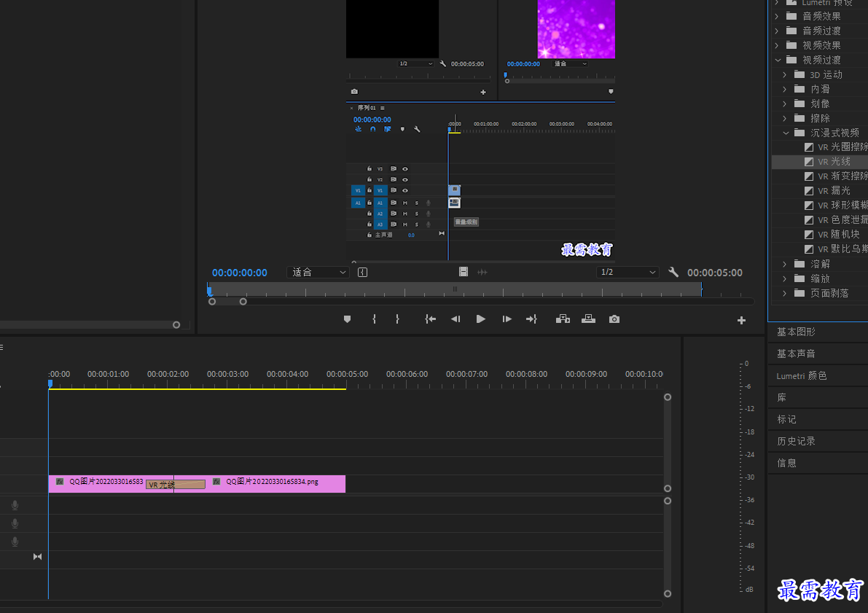868x613 pixels.
Task: Toggle V3 track eye visibility in preview
Action: click(404, 169)
